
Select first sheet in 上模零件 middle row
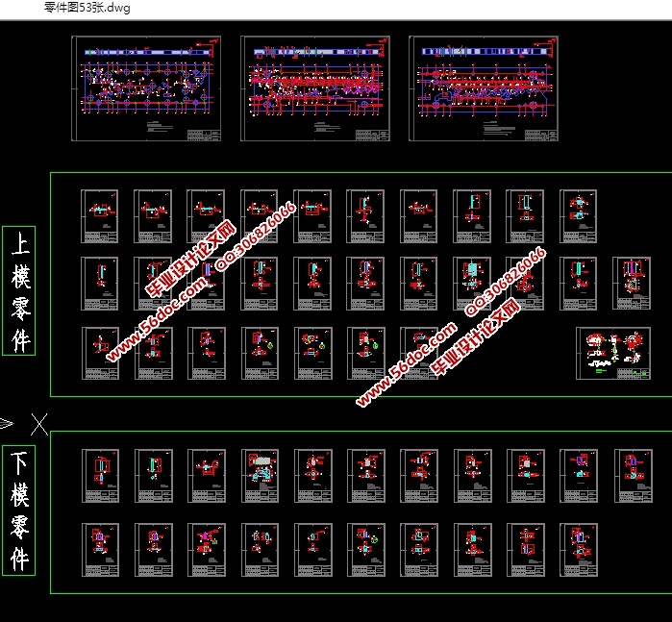pos(100,284)
